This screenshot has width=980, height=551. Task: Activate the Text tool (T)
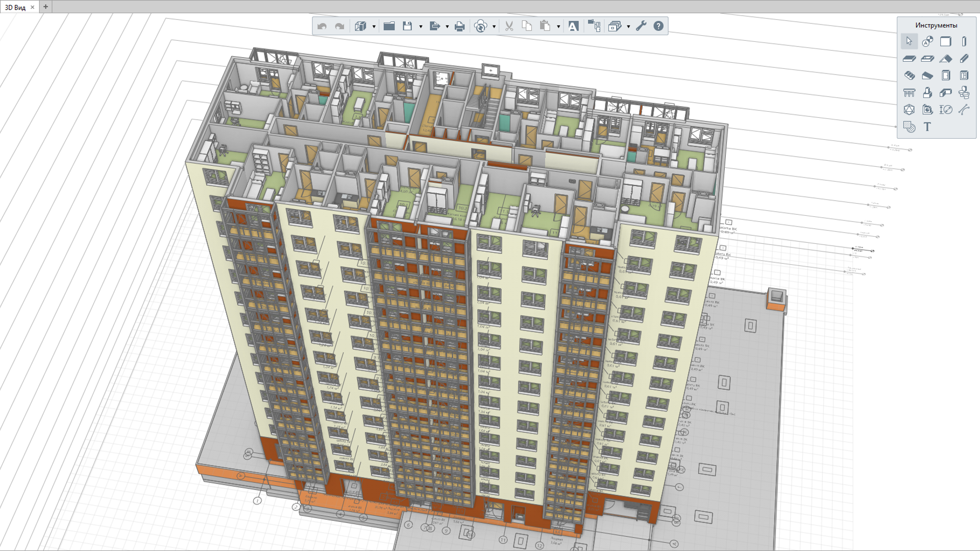(x=927, y=127)
